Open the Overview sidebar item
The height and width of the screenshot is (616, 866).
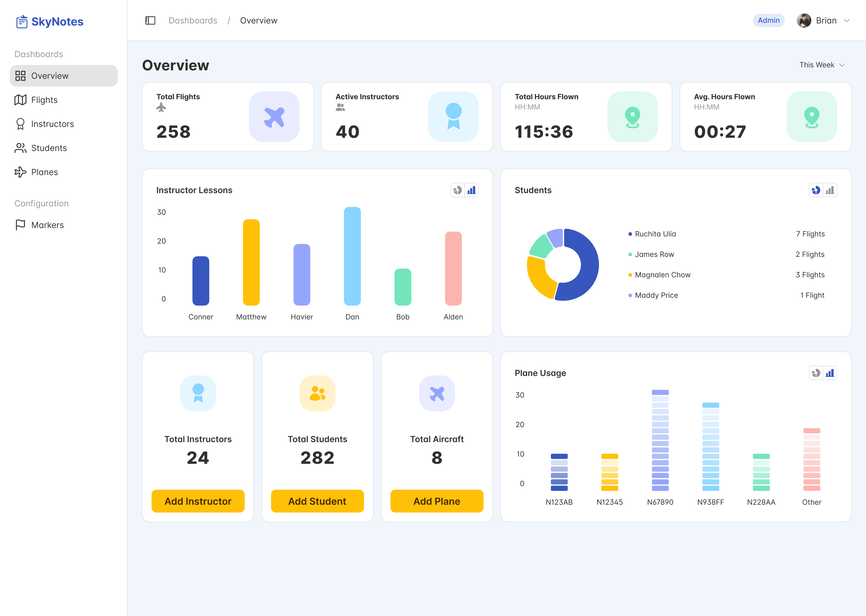point(64,76)
